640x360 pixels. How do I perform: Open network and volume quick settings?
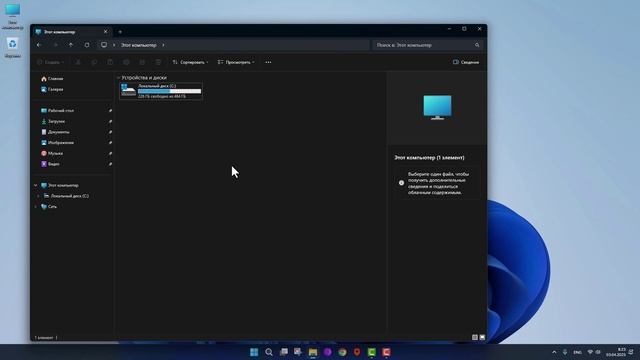pos(594,352)
